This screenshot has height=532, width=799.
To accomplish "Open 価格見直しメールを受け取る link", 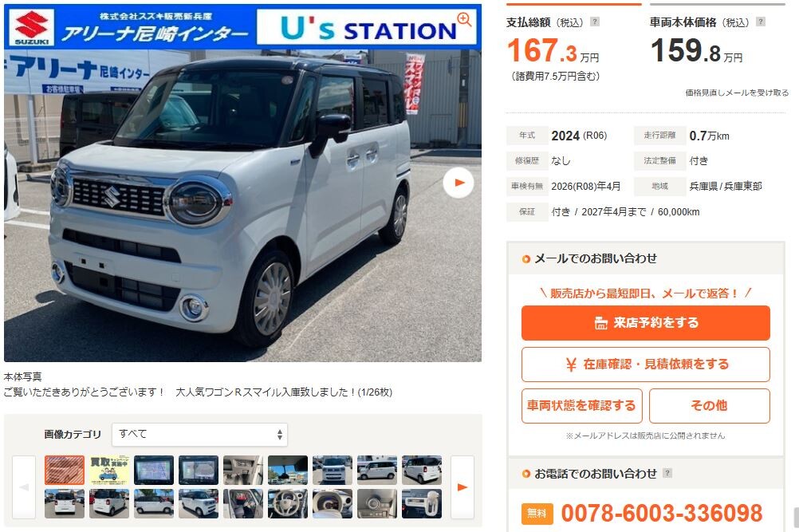I will (737, 93).
